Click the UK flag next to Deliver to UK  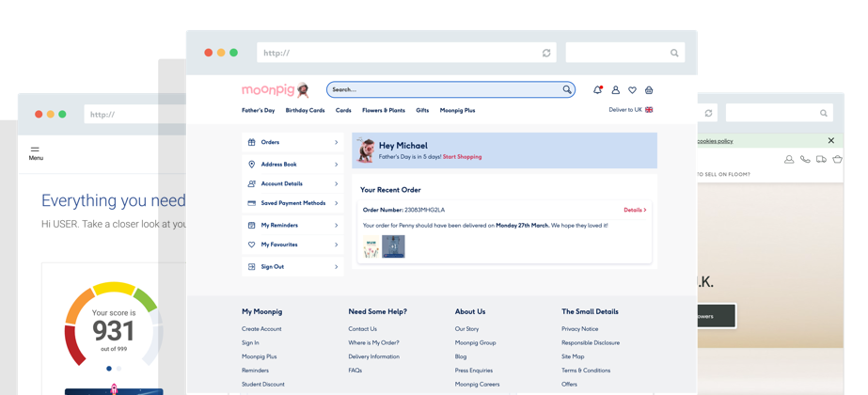[x=649, y=110]
